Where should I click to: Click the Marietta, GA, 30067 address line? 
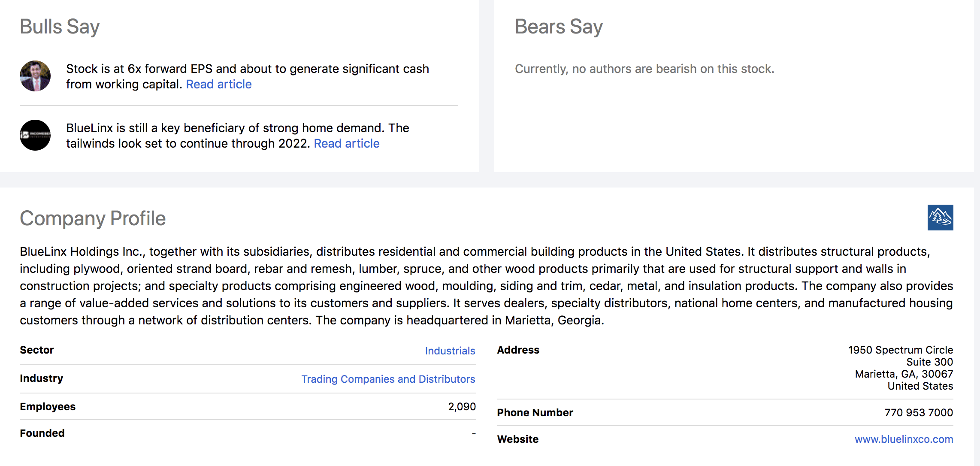(904, 374)
